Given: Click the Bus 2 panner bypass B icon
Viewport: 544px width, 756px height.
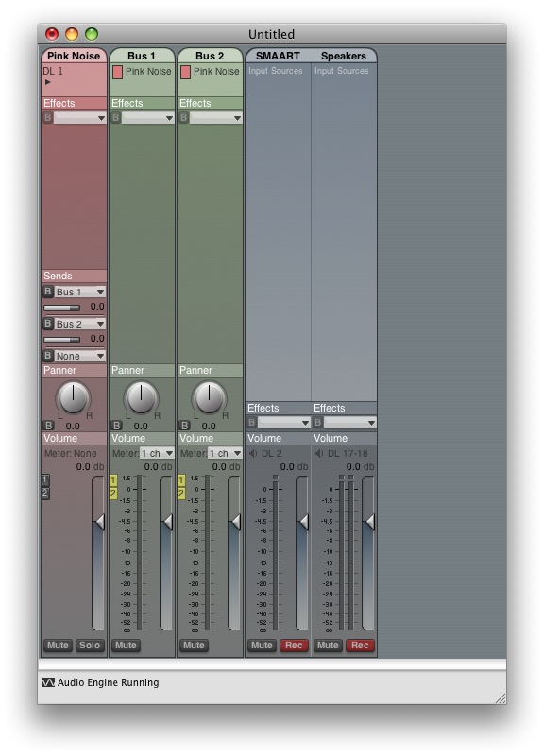Looking at the screenshot, I should (x=184, y=426).
